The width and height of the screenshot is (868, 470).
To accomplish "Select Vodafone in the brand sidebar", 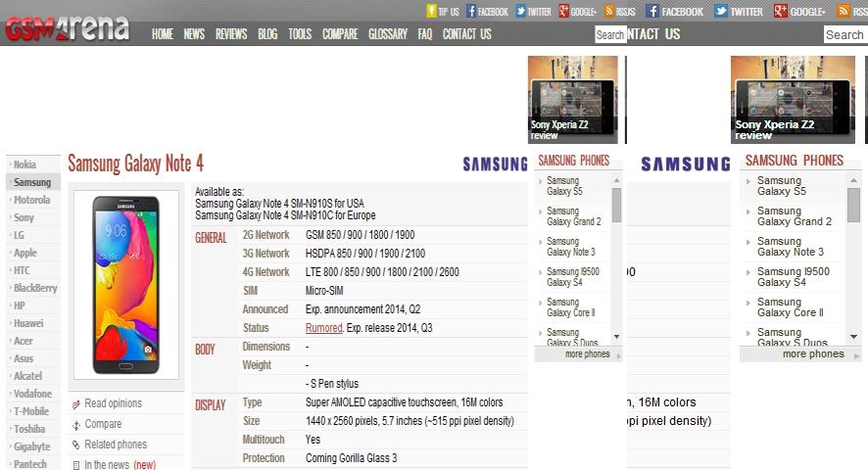I will click(32, 394).
